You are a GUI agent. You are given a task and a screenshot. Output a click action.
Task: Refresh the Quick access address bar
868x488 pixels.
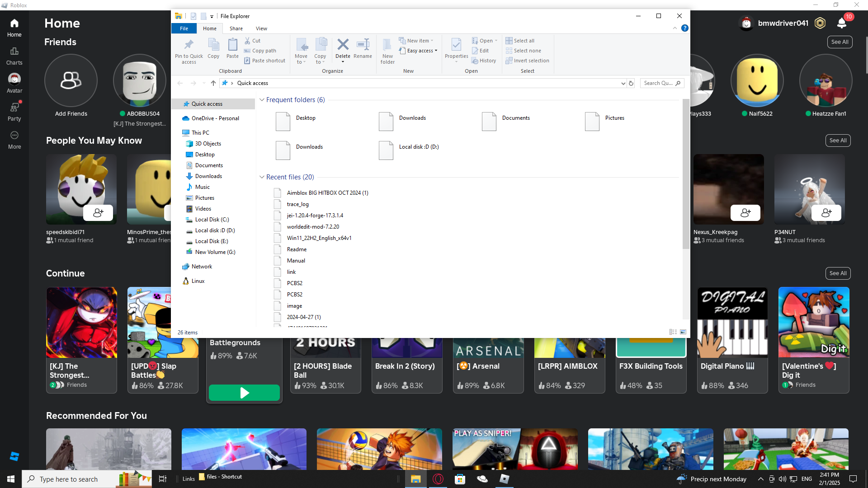pyautogui.click(x=631, y=83)
